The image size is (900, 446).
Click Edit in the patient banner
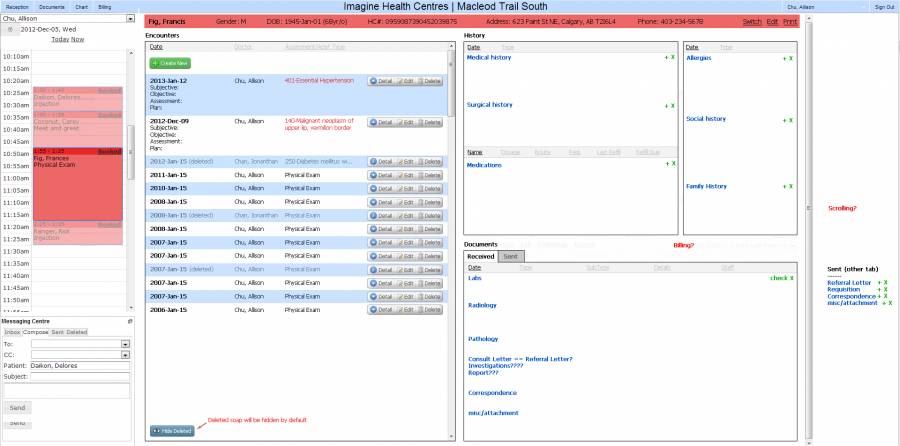(x=773, y=21)
